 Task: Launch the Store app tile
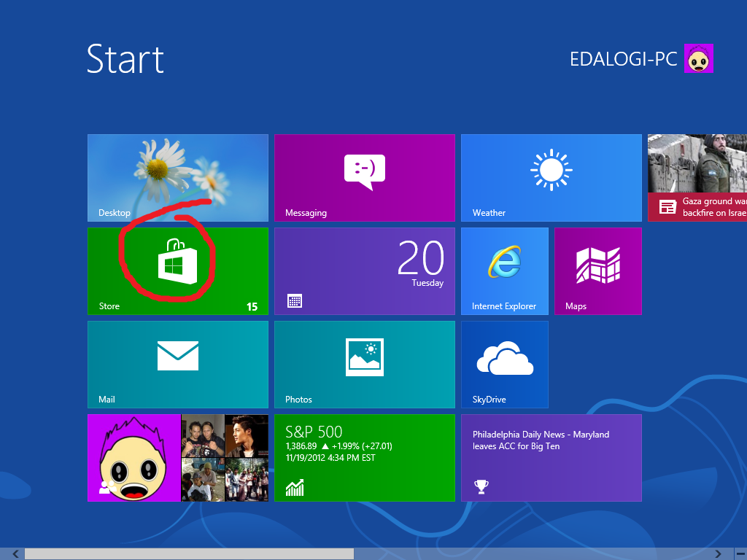coord(178,271)
